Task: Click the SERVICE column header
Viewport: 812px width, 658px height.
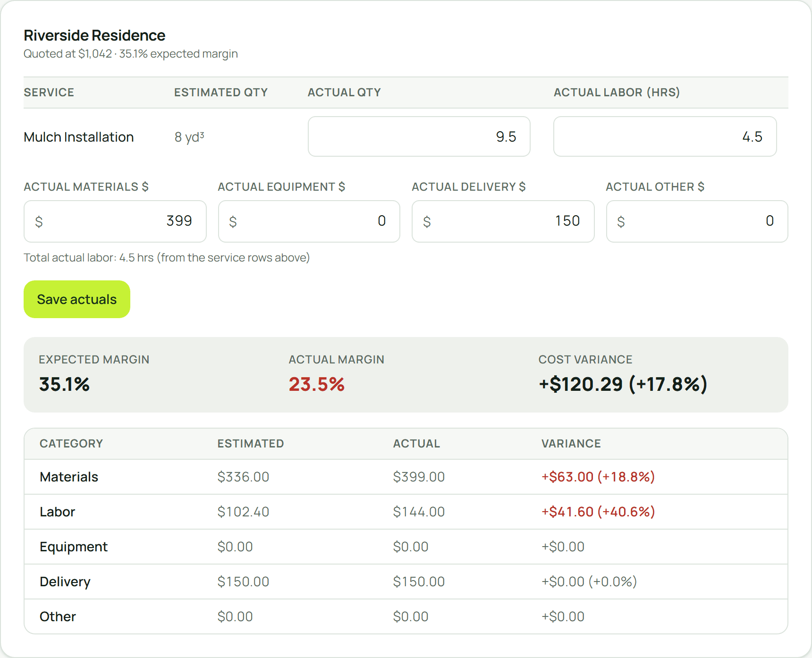Action: (49, 93)
